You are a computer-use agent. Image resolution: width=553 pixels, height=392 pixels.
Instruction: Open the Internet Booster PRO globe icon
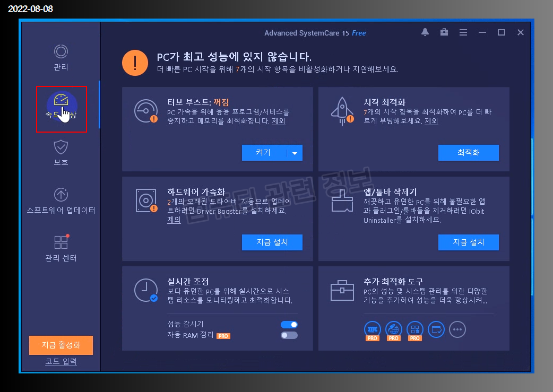pyautogui.click(x=394, y=330)
